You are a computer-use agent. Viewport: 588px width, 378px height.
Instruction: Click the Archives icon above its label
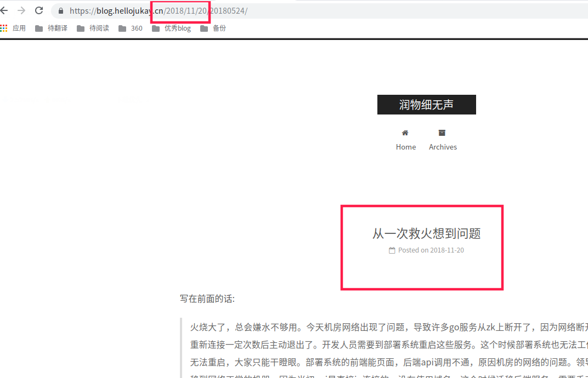pos(442,133)
